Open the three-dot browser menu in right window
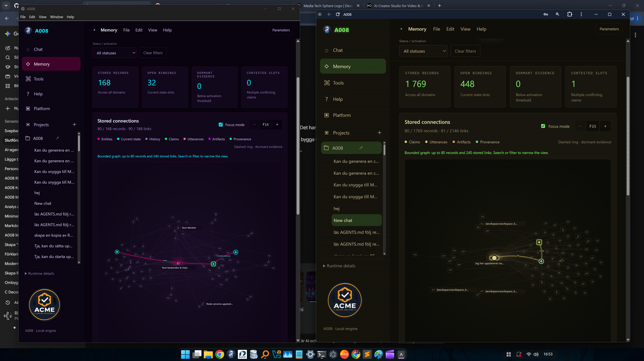This screenshot has width=644, height=361. 581,14
